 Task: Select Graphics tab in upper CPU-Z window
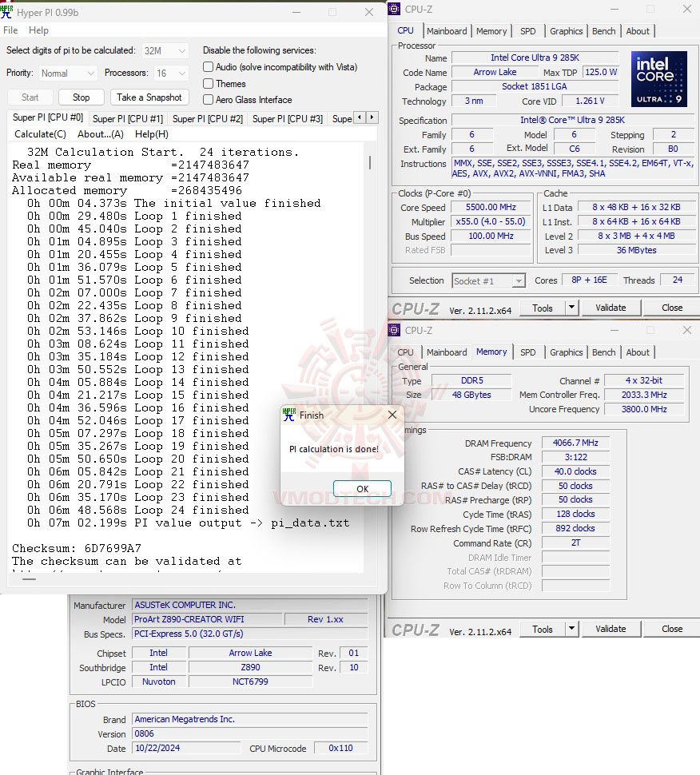click(x=566, y=31)
